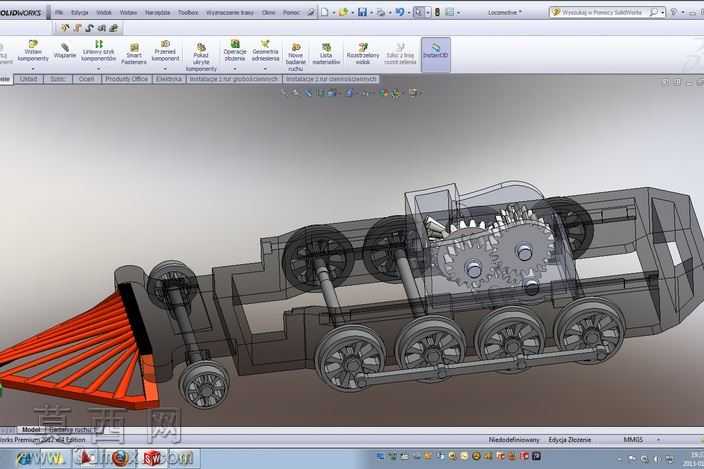Switch to Instalacje z rur giętkich/ciągłych tab

234,79
